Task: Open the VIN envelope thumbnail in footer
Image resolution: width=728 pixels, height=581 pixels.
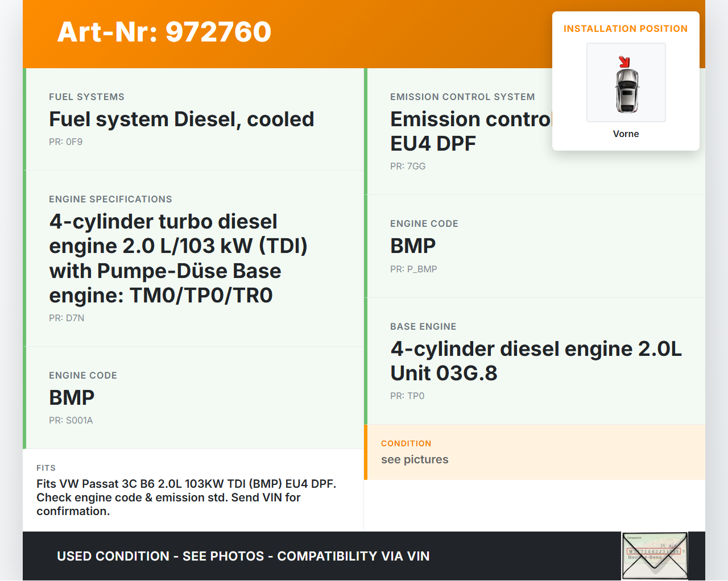Action: (x=655, y=555)
